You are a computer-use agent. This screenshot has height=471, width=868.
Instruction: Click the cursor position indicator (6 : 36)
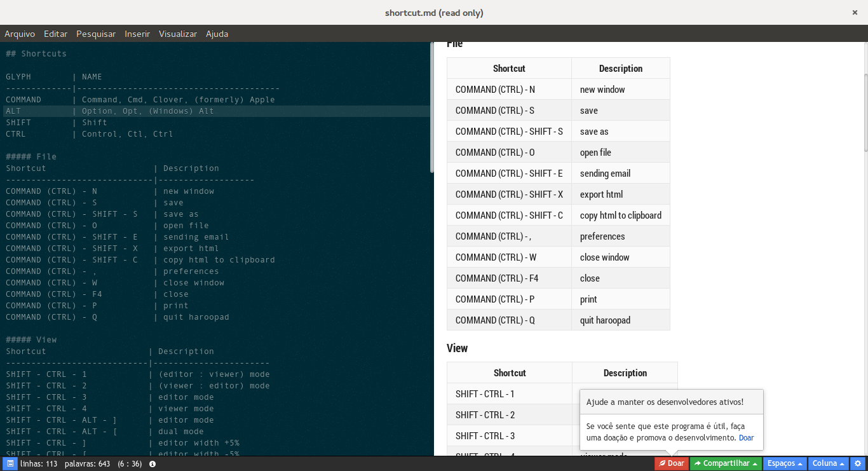pos(130,464)
